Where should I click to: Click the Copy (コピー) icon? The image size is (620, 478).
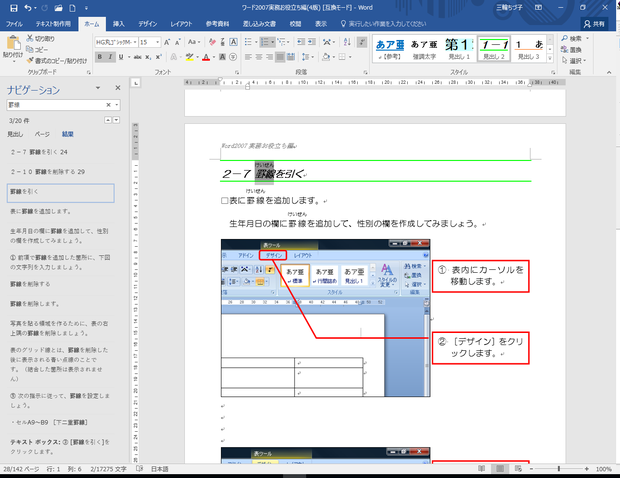pyautogui.click(x=30, y=49)
